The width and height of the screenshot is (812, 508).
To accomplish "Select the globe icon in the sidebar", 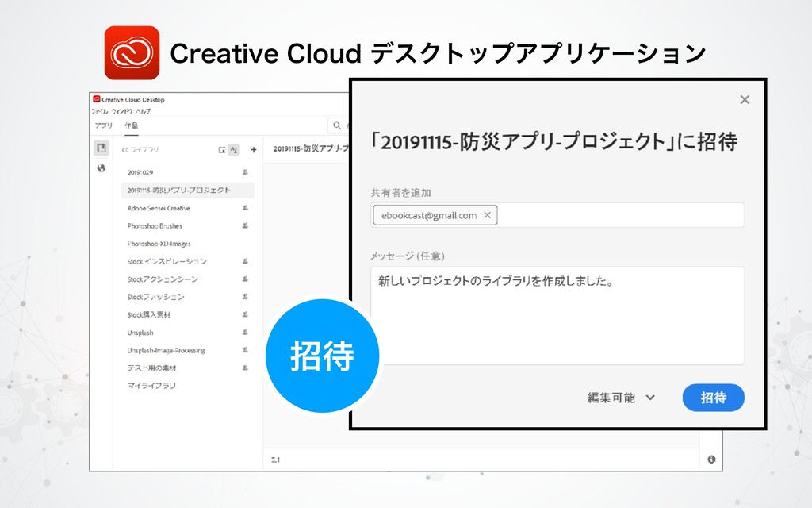I will (101, 168).
